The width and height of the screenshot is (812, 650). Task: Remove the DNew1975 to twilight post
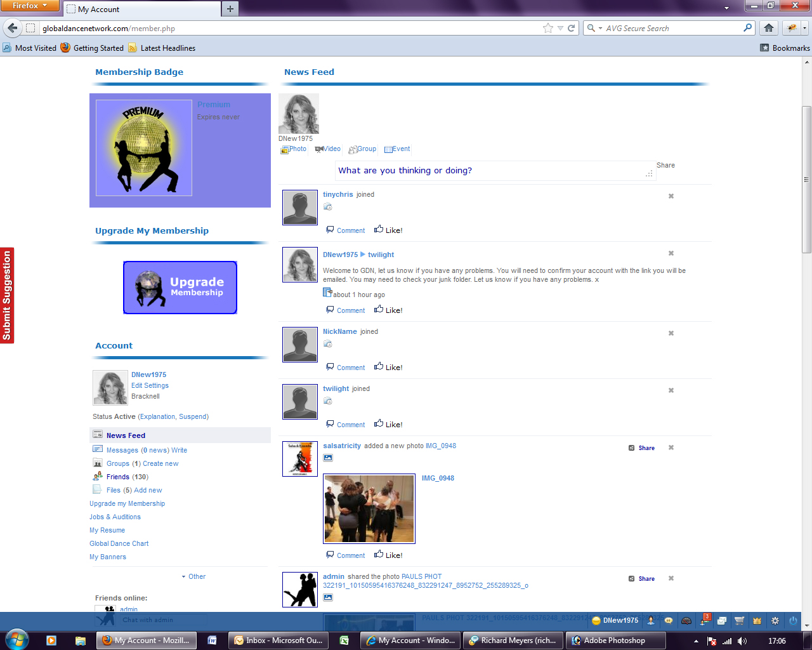(x=671, y=253)
